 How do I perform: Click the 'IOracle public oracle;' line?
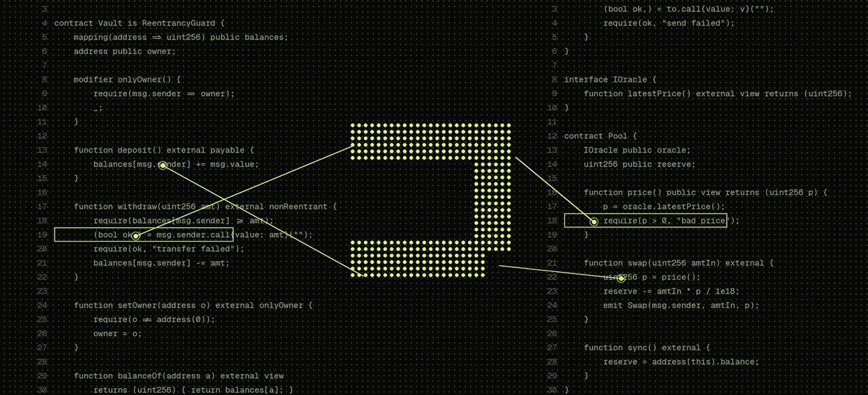click(638, 150)
